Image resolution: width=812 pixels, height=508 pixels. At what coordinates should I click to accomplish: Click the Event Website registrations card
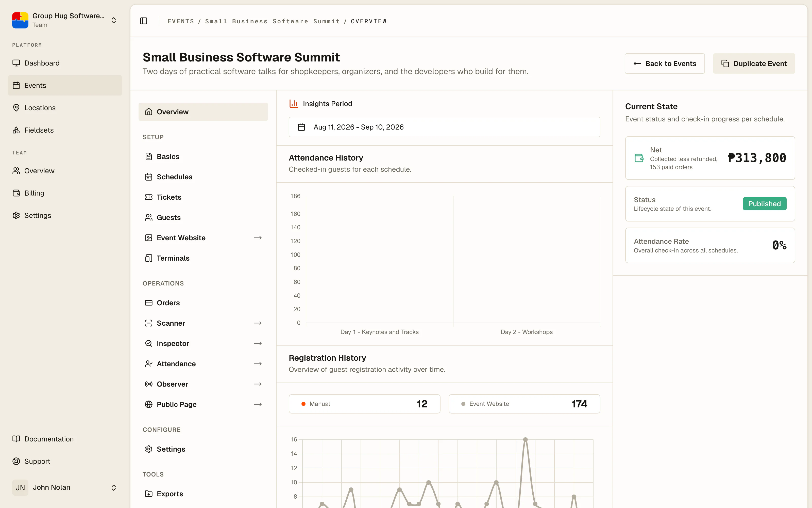[524, 404]
